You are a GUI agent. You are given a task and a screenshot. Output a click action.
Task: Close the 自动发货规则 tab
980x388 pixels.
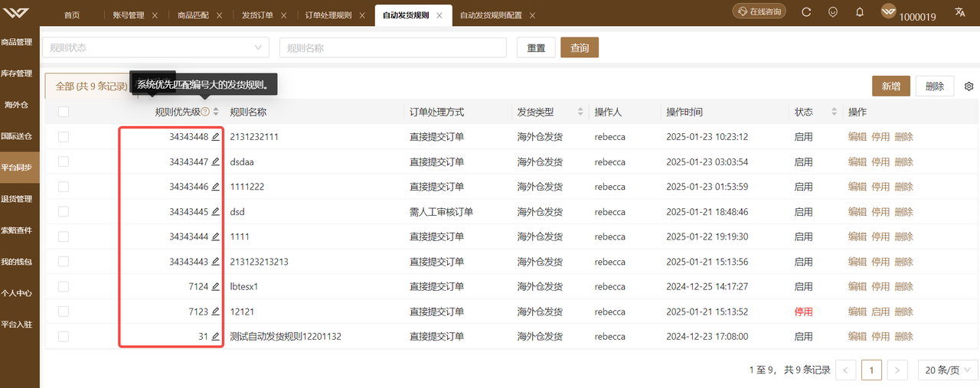pyautogui.click(x=440, y=15)
